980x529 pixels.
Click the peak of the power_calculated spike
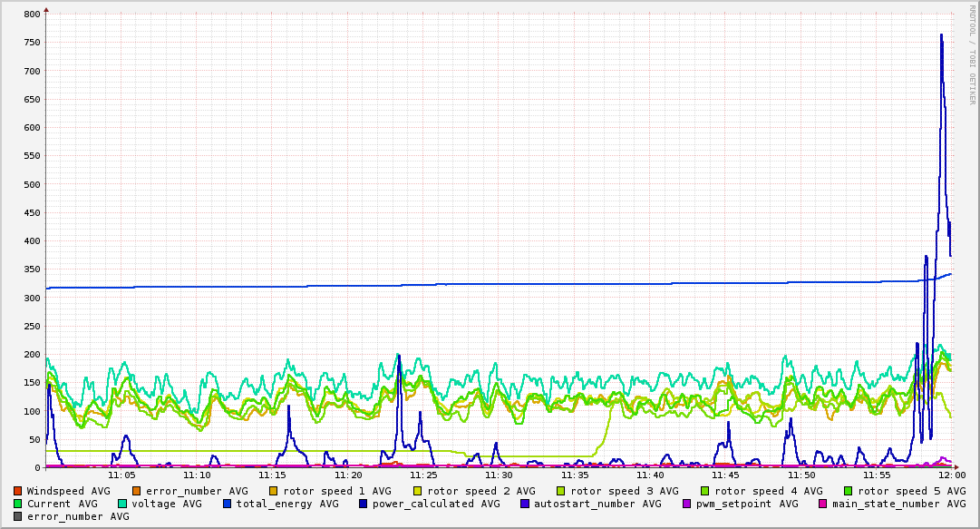pyautogui.click(x=941, y=35)
